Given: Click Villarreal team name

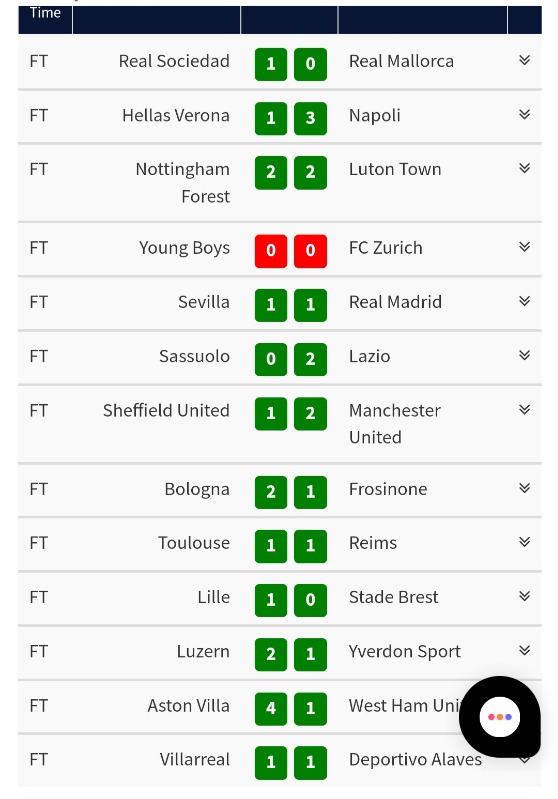Looking at the screenshot, I should [195, 760].
